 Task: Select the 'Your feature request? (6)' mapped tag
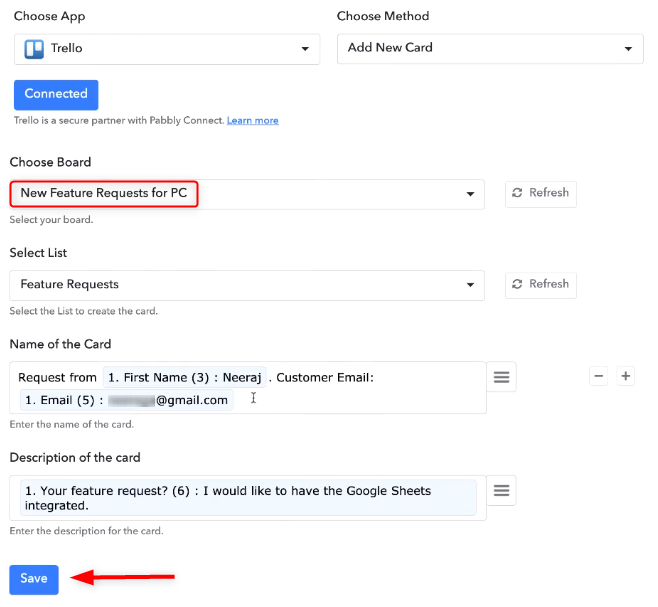pyautogui.click(x=248, y=498)
